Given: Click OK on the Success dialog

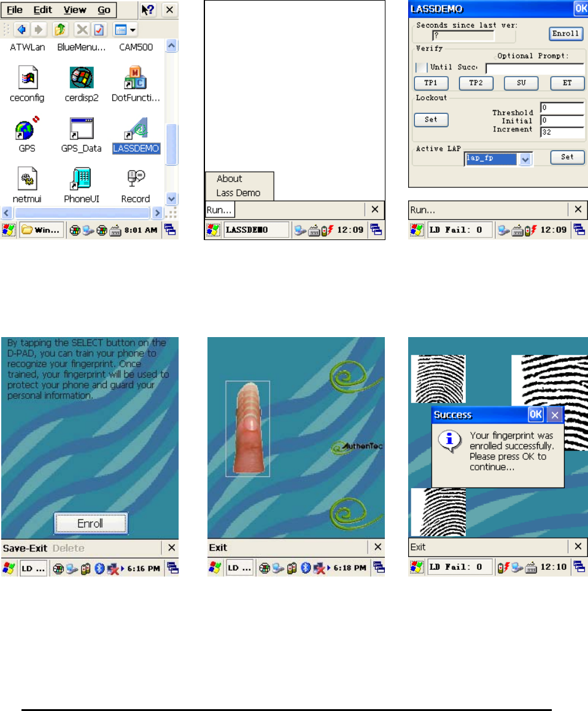Looking at the screenshot, I should point(535,414).
